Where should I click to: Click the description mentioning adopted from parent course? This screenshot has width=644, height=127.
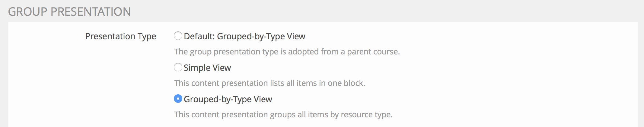pyautogui.click(x=287, y=52)
